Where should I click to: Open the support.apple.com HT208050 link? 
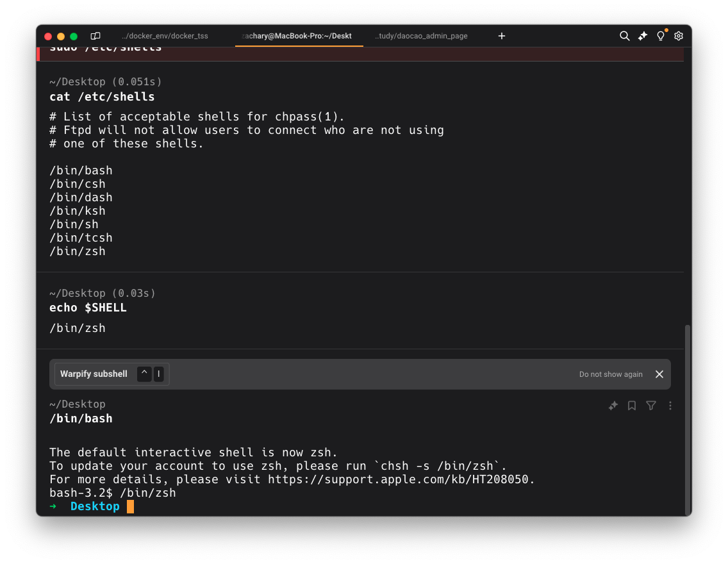click(x=401, y=479)
